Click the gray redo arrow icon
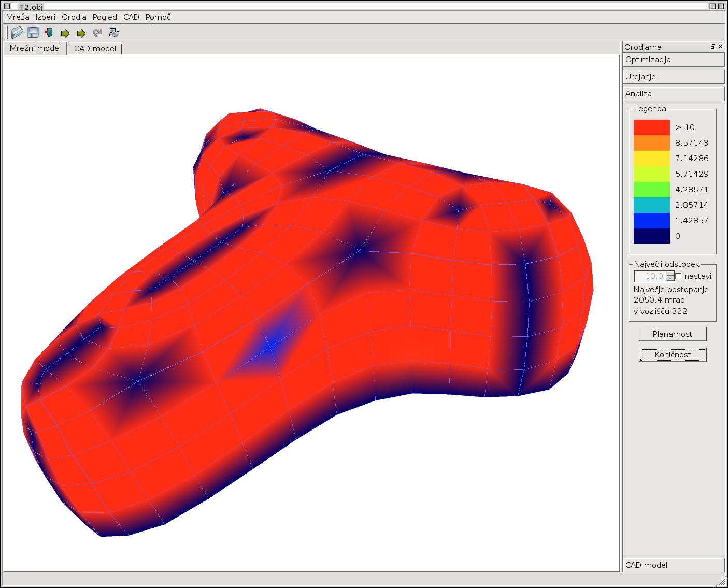728x588 pixels. coord(97,33)
